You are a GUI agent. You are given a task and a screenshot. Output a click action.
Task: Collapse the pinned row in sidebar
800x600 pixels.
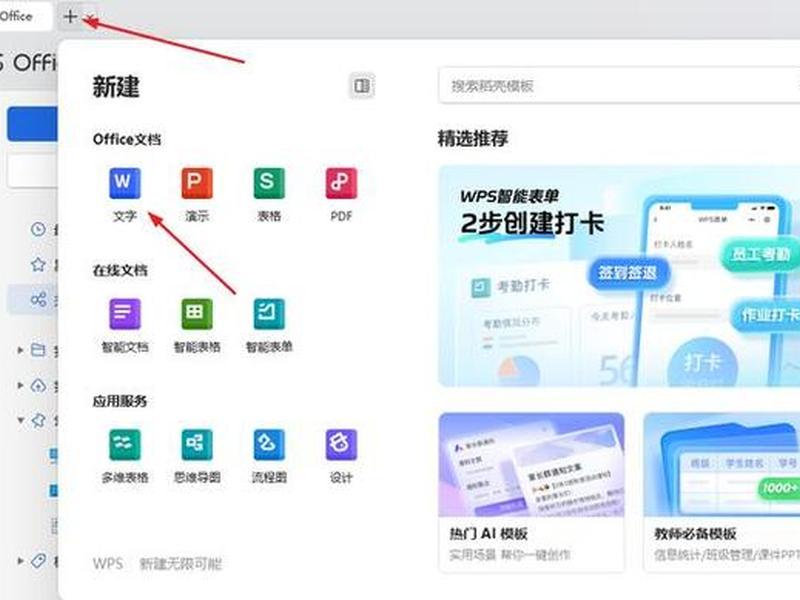pos(20,420)
